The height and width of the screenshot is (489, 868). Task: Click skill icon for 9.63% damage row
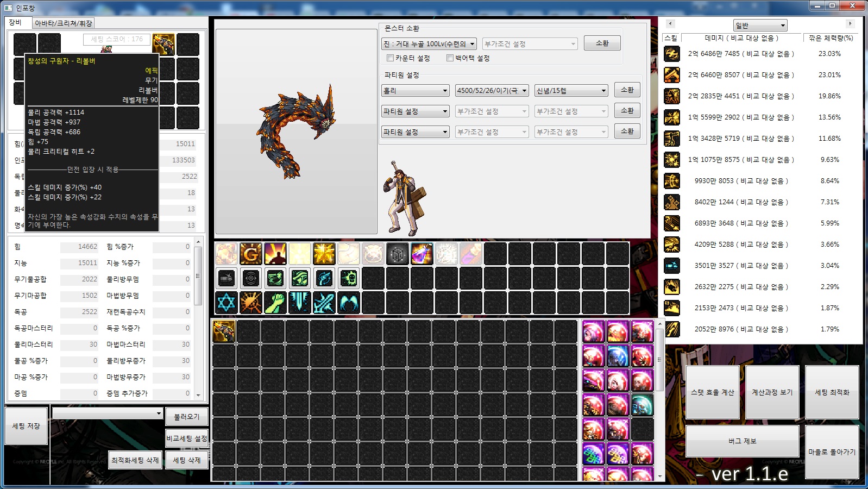pos(672,160)
